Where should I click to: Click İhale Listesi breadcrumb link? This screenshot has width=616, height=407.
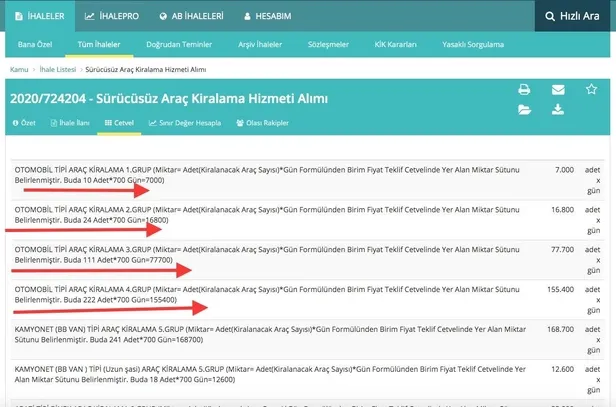(60, 69)
